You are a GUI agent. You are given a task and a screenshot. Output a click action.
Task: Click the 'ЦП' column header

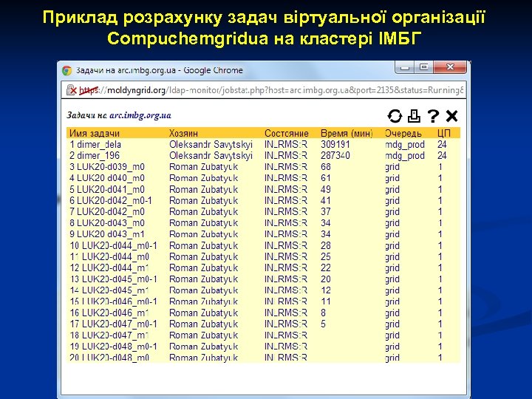pos(444,133)
